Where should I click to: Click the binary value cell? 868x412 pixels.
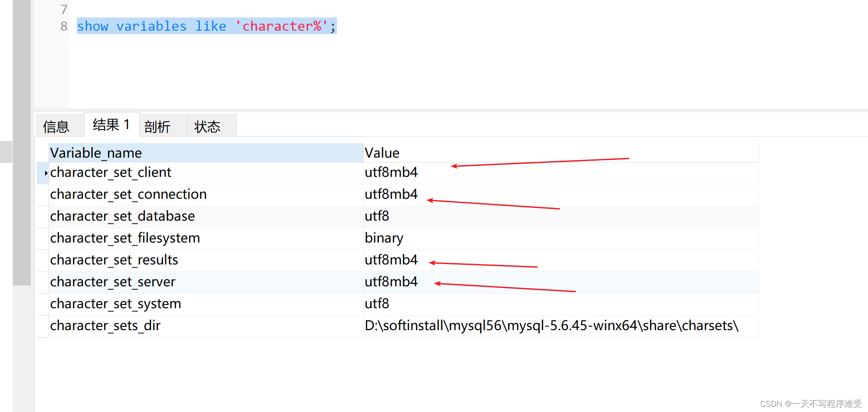pos(561,239)
